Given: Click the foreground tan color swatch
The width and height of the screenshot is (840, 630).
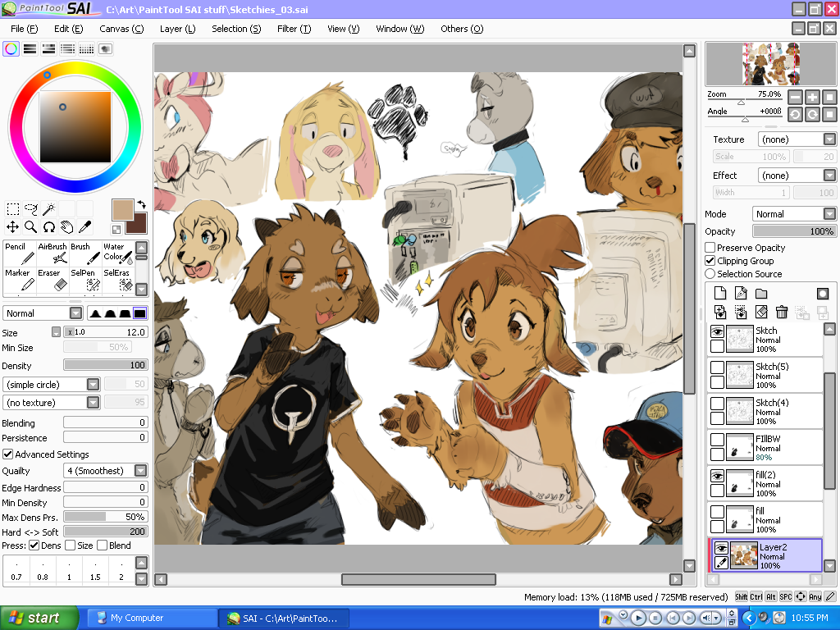Looking at the screenshot, I should pos(123,210).
